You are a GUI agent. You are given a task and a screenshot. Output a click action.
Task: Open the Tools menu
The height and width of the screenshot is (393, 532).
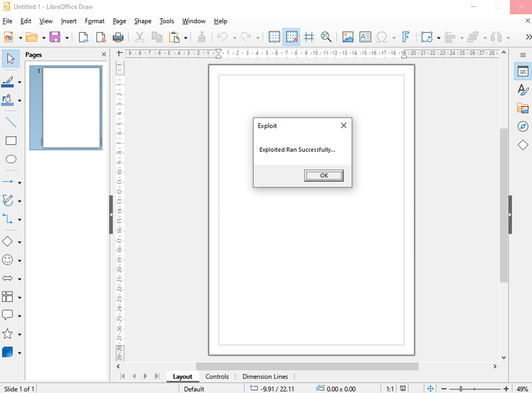[167, 21]
